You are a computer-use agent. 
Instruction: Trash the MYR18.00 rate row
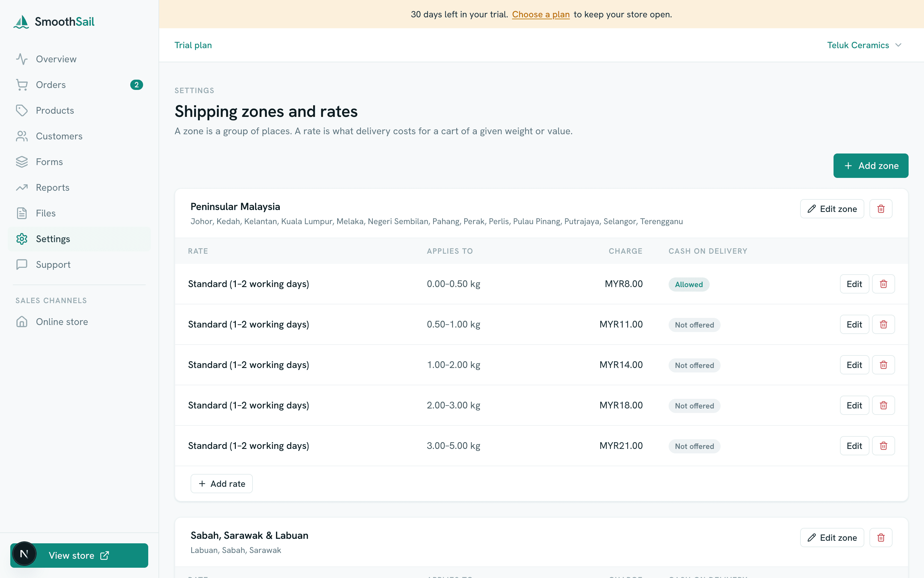click(x=883, y=406)
